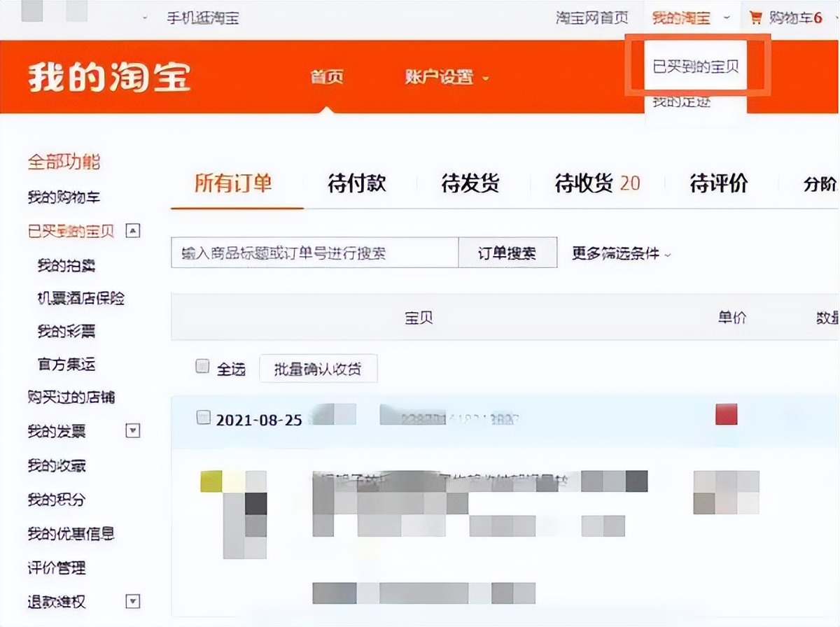The width and height of the screenshot is (840, 627).
Task: Switch to the 待付款 orders tab
Action: tap(356, 183)
